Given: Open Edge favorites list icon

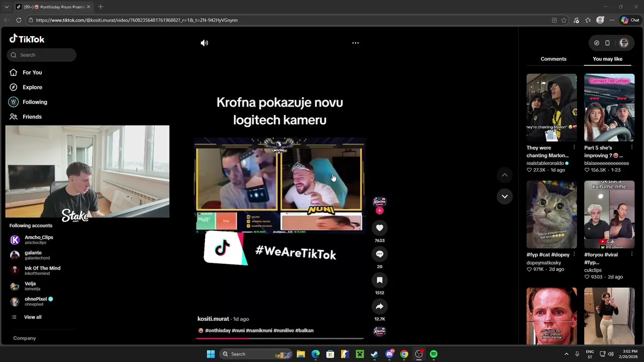Looking at the screenshot, I should coord(588,20).
